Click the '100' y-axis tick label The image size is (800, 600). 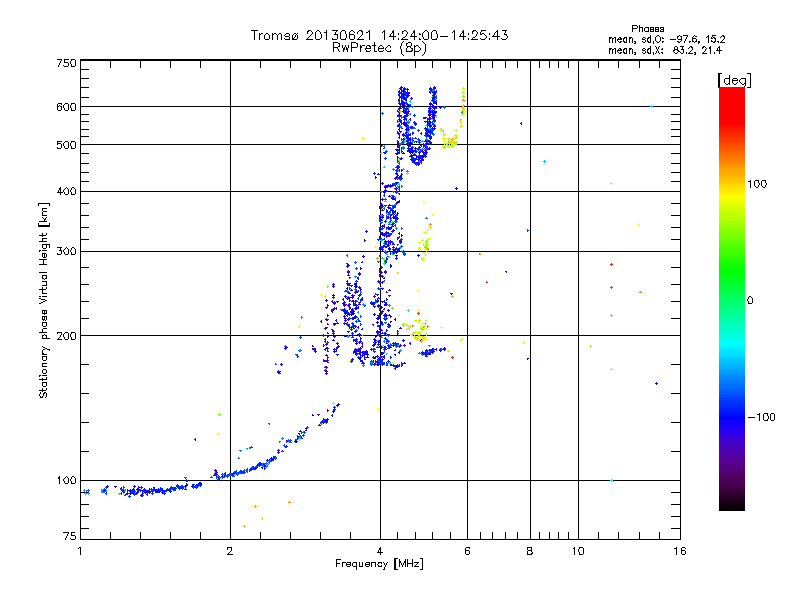click(x=66, y=480)
